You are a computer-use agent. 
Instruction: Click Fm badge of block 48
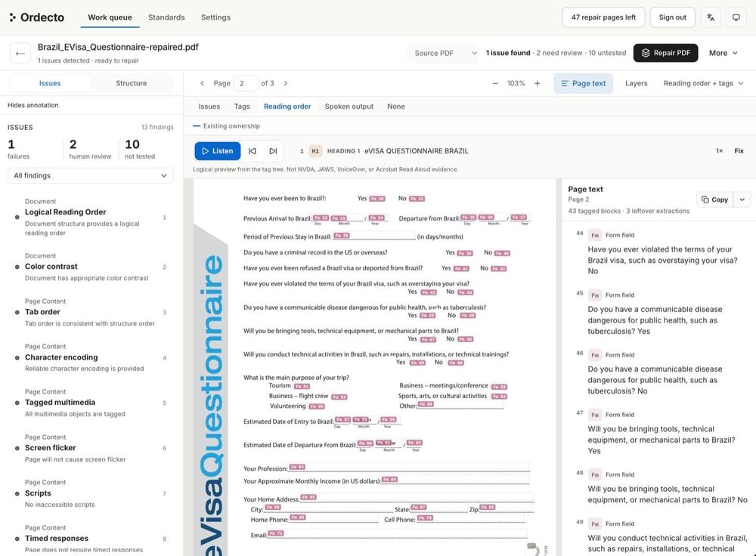click(x=595, y=474)
